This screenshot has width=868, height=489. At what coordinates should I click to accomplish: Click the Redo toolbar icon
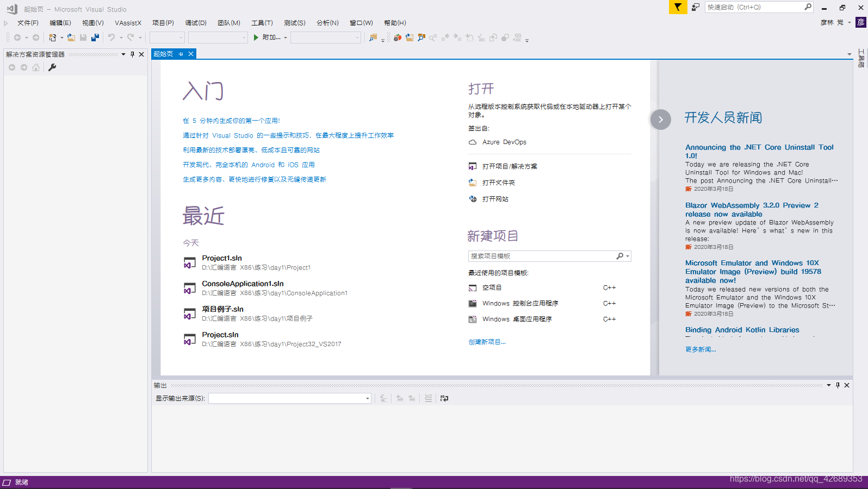pos(131,37)
